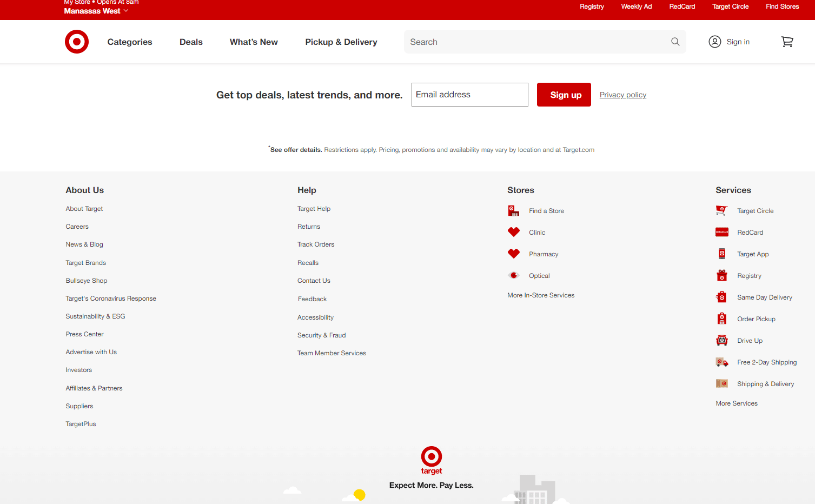
Task: Open Security & Fraud link
Action: click(x=321, y=335)
